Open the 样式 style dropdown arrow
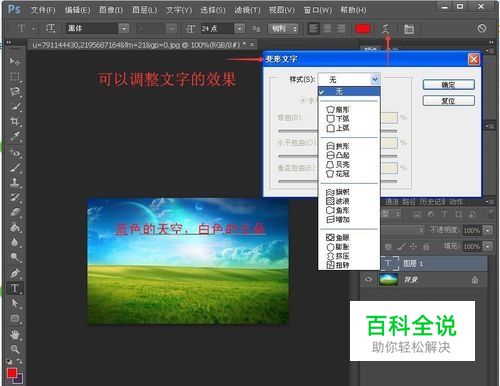 (x=375, y=79)
